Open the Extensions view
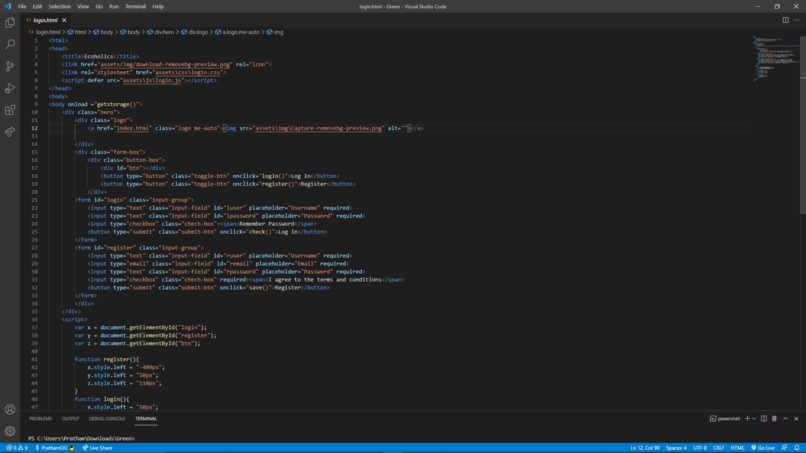Screen dimensions: 806x453 coord(10,110)
